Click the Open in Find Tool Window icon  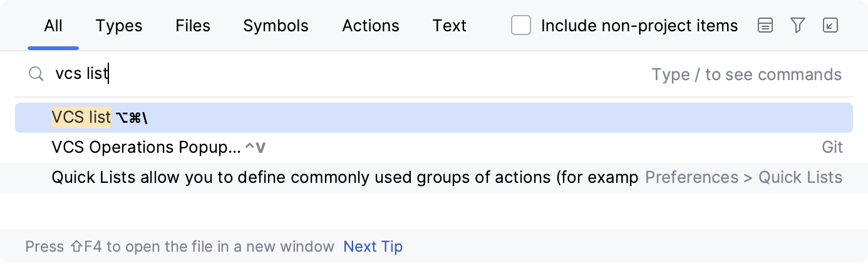point(830,26)
